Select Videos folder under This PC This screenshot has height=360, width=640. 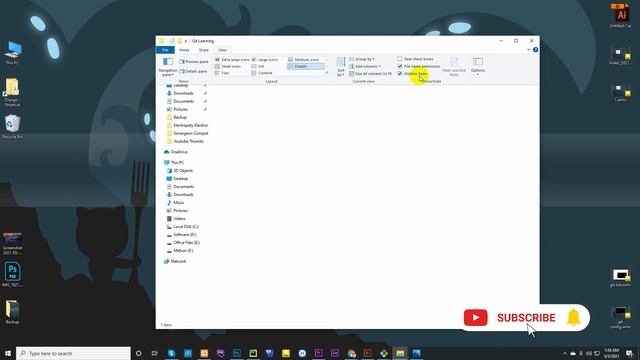pyautogui.click(x=176, y=219)
